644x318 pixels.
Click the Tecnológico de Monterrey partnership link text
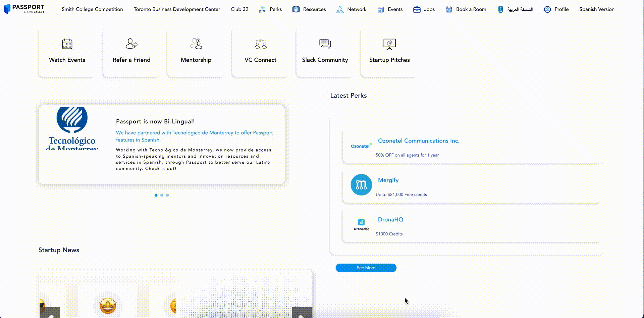194,136
